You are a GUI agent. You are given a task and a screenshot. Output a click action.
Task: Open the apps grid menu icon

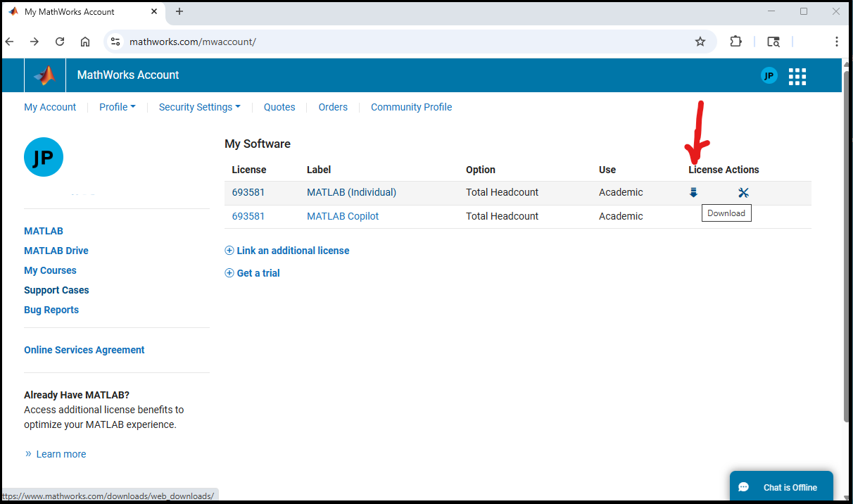click(797, 76)
